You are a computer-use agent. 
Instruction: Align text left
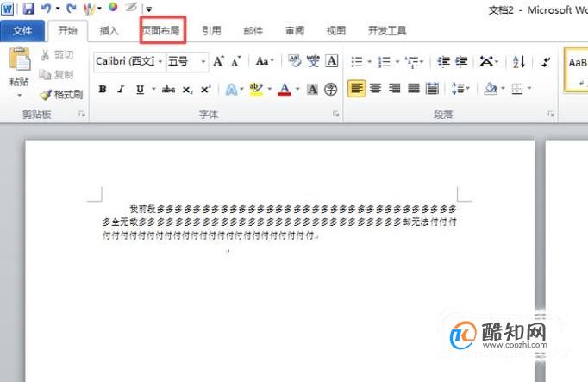click(x=357, y=89)
